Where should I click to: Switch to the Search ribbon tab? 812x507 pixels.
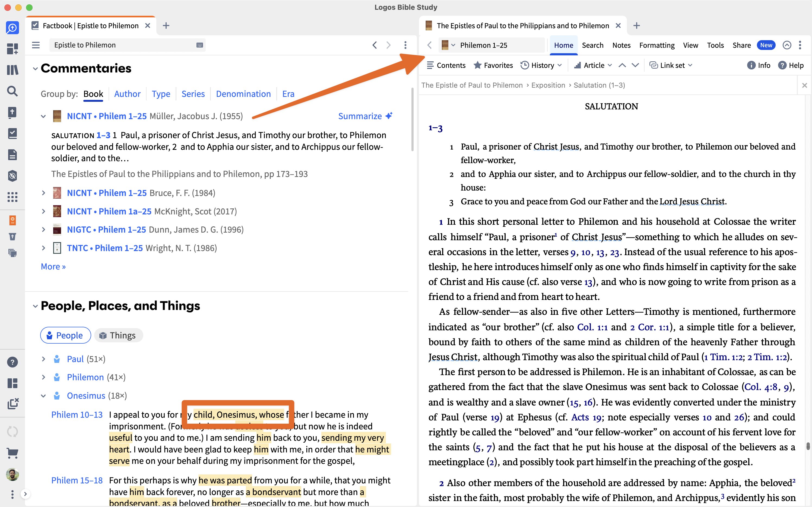click(x=592, y=45)
